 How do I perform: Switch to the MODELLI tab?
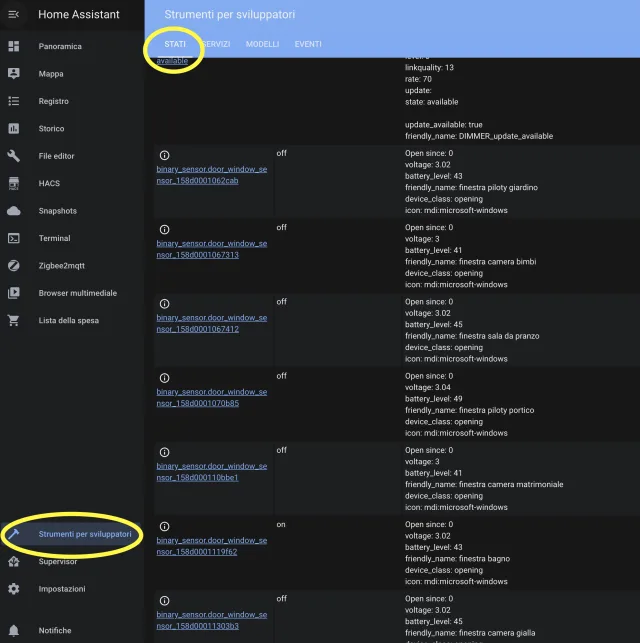[262, 44]
